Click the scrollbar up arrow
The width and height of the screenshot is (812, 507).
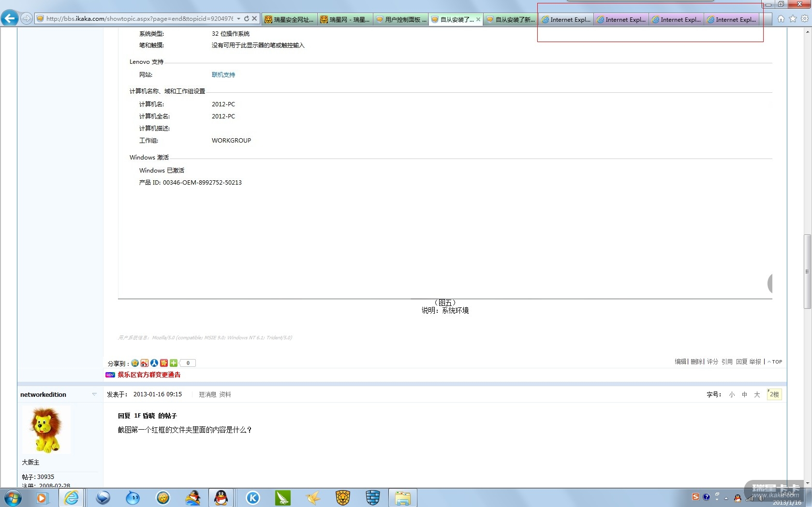807,32
